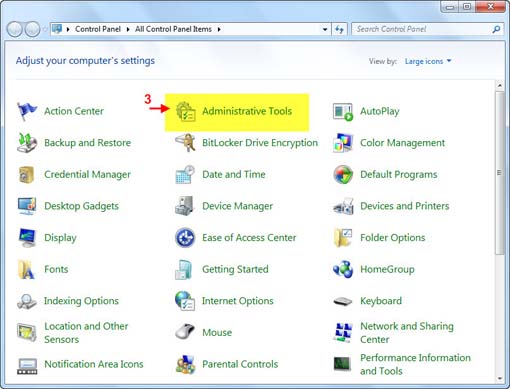Open the Parental Controls text link
The height and width of the screenshot is (389, 510).
pyautogui.click(x=240, y=364)
